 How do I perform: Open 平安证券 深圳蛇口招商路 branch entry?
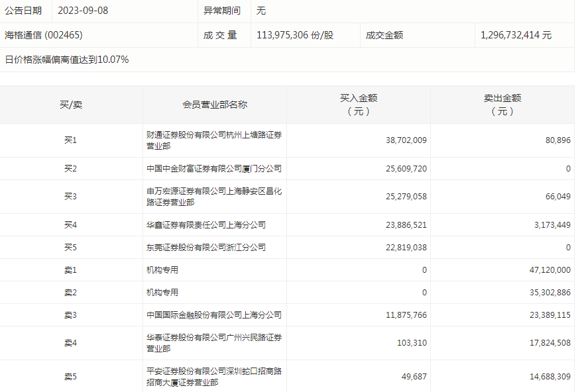[x=214, y=377]
